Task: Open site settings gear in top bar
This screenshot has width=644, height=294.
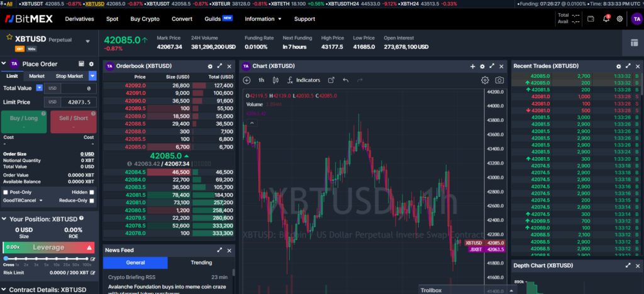Action: pyautogui.click(x=619, y=19)
